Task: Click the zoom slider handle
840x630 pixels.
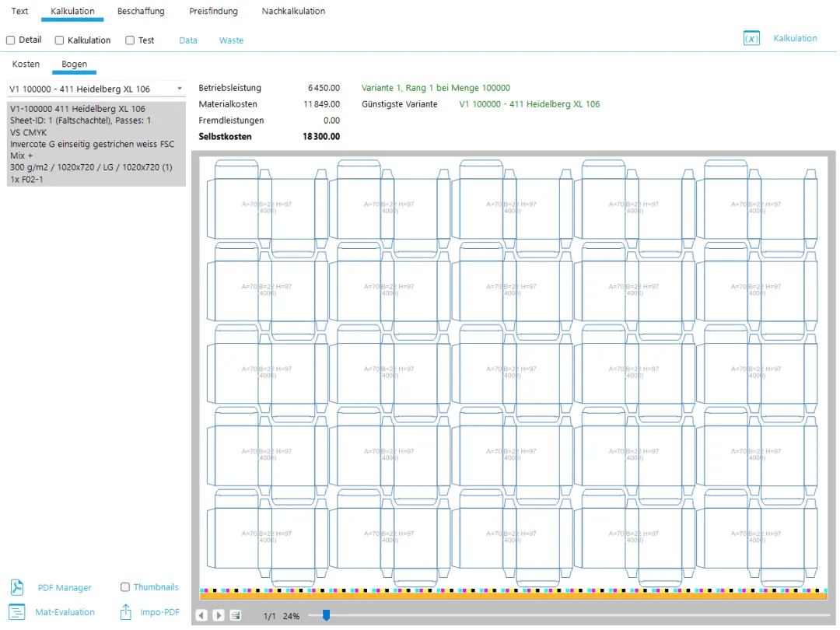Action: pyautogui.click(x=326, y=615)
